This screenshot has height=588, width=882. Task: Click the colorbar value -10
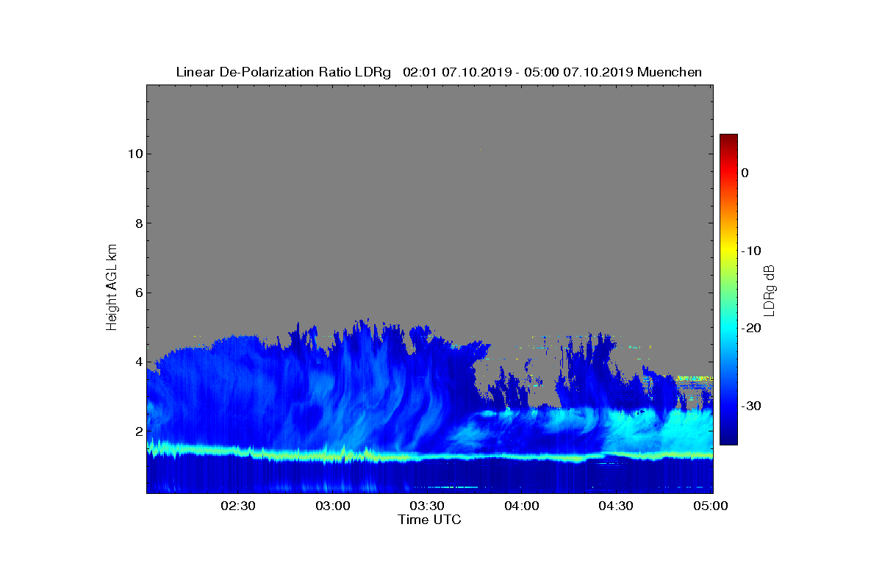[751, 251]
